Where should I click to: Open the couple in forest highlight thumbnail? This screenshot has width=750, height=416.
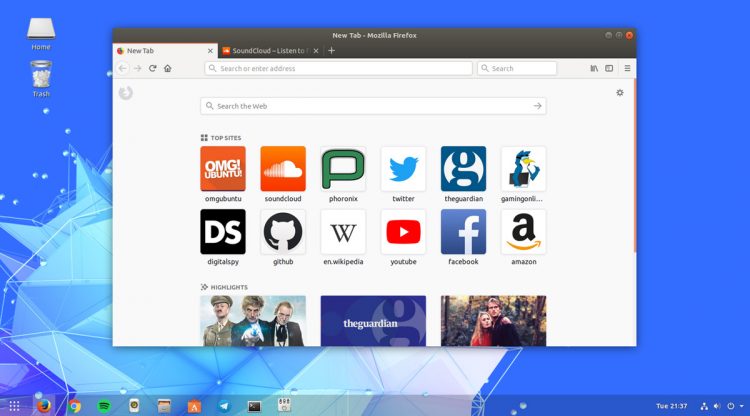tap(493, 321)
